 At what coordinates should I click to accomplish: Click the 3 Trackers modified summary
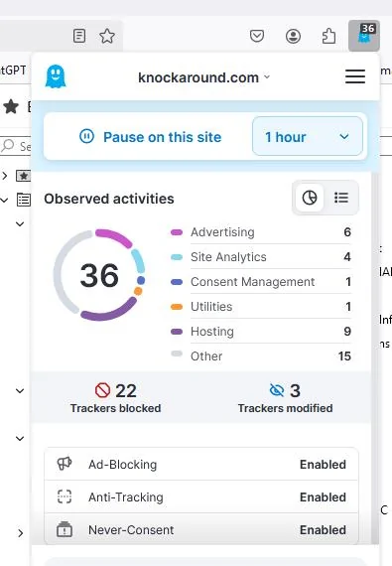pyautogui.click(x=285, y=398)
